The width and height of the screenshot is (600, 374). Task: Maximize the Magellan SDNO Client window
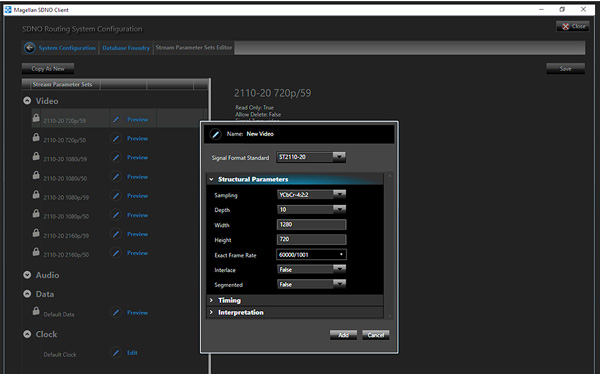click(562, 10)
